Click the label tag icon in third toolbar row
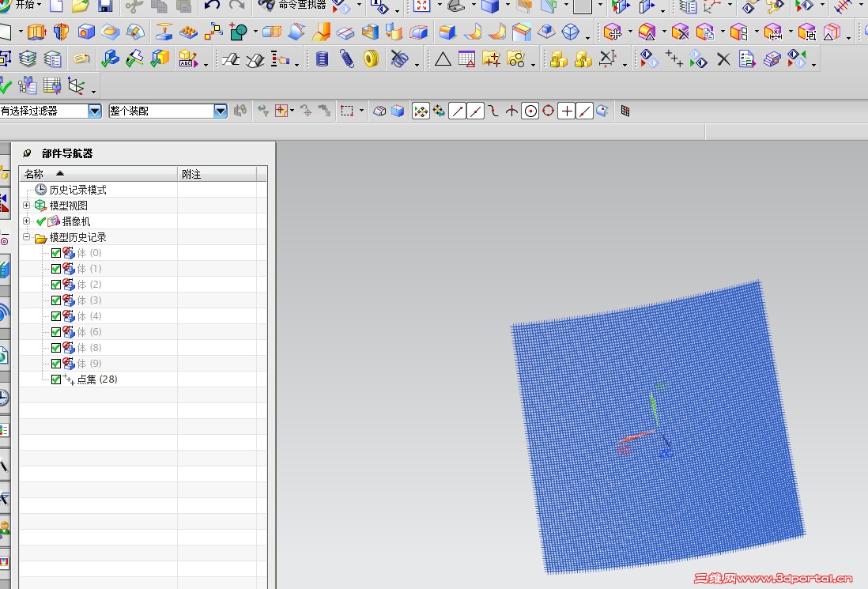Image resolution: width=868 pixels, height=589 pixels. coord(81,59)
